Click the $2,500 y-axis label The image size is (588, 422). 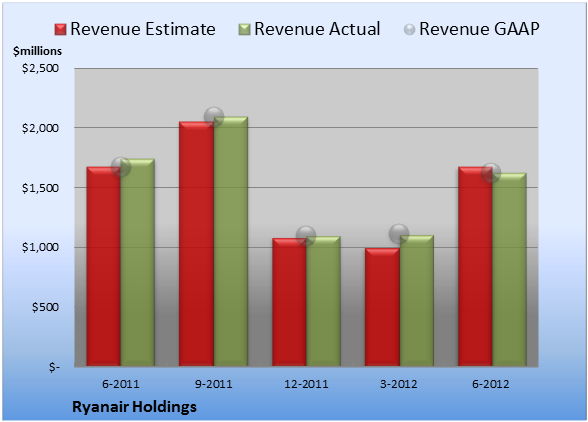40,68
